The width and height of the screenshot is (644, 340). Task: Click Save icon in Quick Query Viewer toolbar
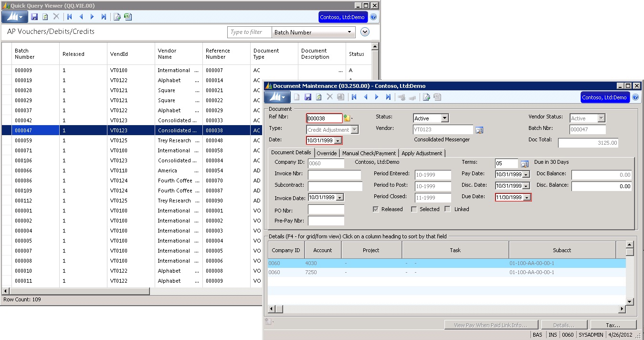pos(34,17)
